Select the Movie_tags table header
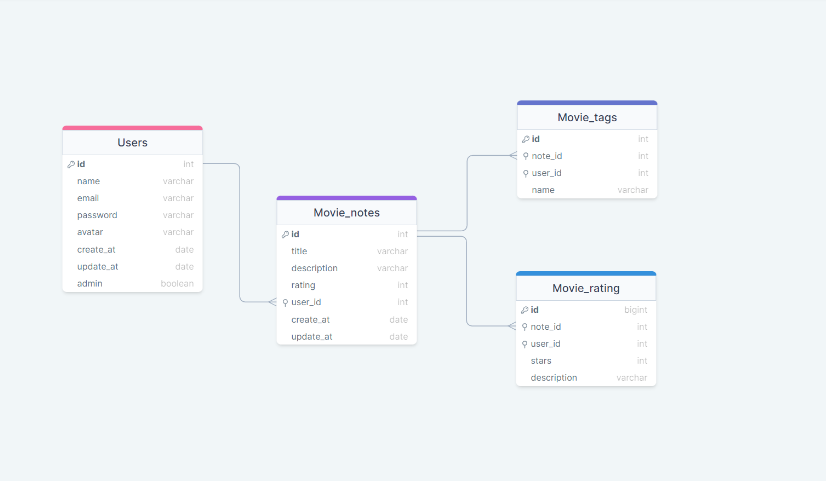The image size is (826, 481). (x=587, y=117)
